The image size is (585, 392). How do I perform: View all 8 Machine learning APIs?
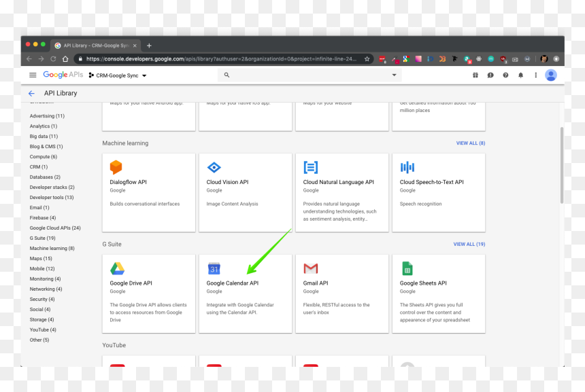pos(471,143)
